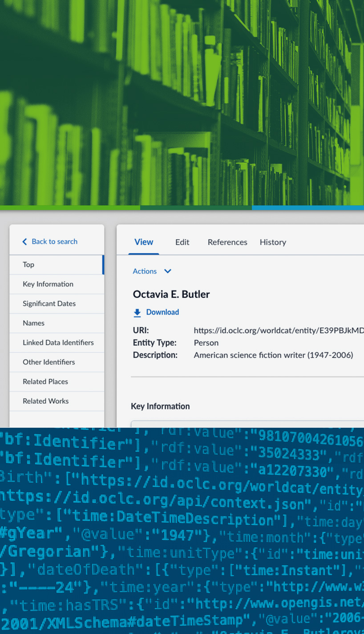Open Linked Data Identifiers section
The height and width of the screenshot is (634, 364).
click(58, 343)
